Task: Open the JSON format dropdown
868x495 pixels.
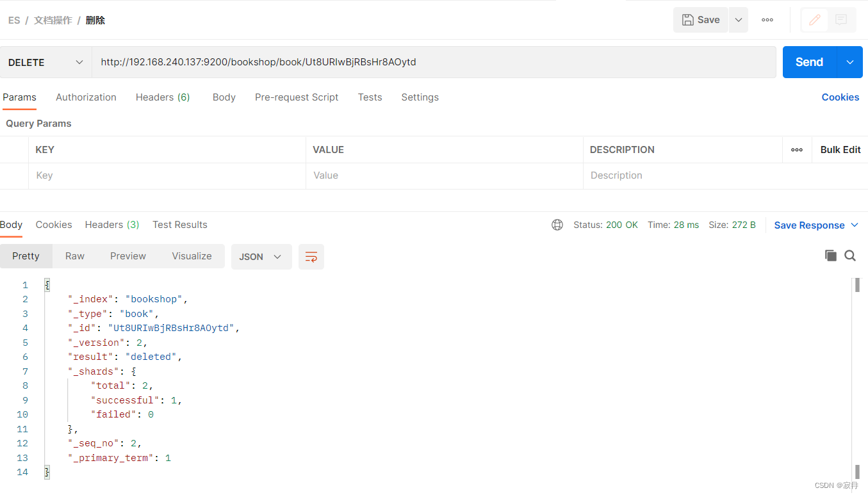Action: tap(261, 257)
